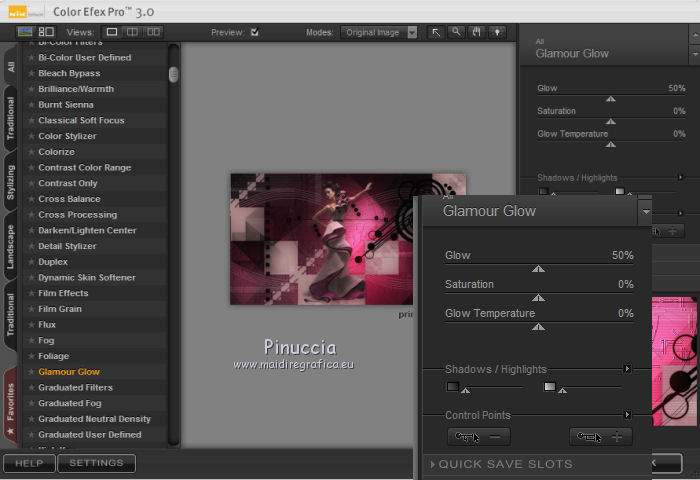Viewport: 700px width, 480px height.
Task: Select the arrow pointer tool
Action: 436,32
